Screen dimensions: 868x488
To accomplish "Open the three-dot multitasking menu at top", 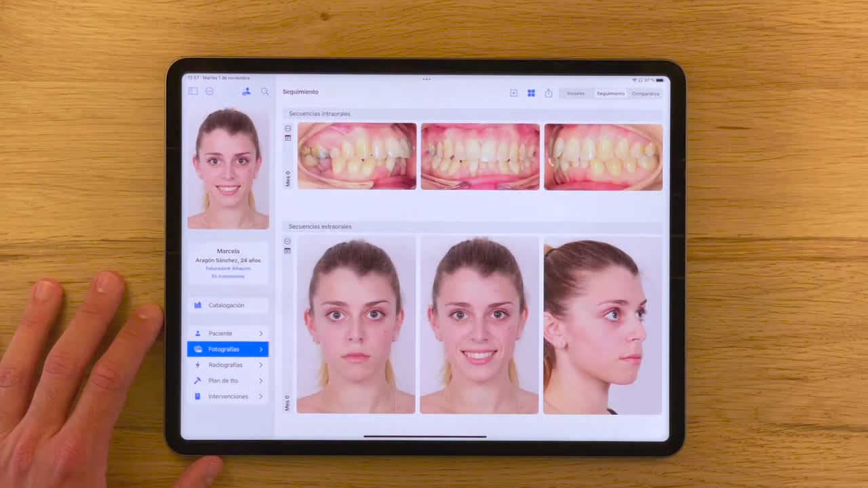I will (x=427, y=79).
